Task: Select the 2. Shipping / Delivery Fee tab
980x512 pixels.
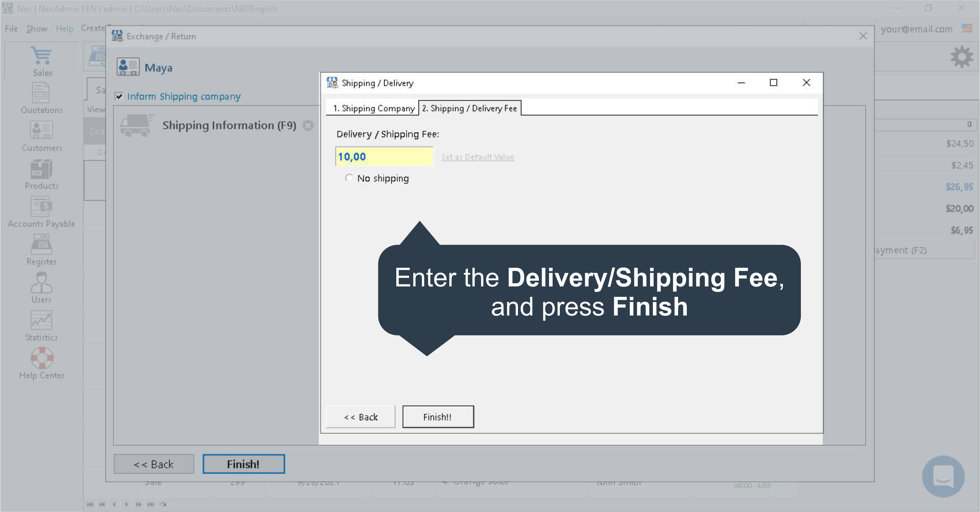Action: point(470,109)
